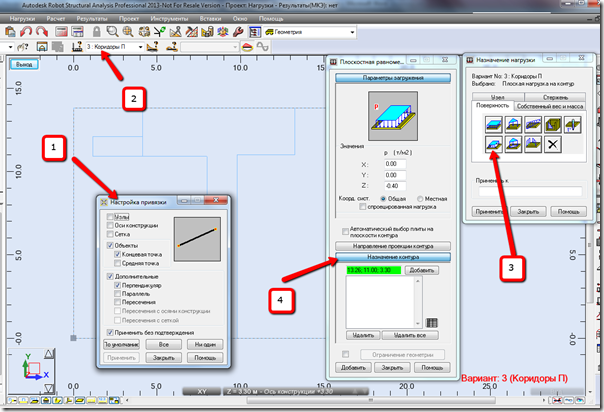This screenshot has height=412, width=604.
Task: Open the Инструменты menu
Action: [169, 18]
